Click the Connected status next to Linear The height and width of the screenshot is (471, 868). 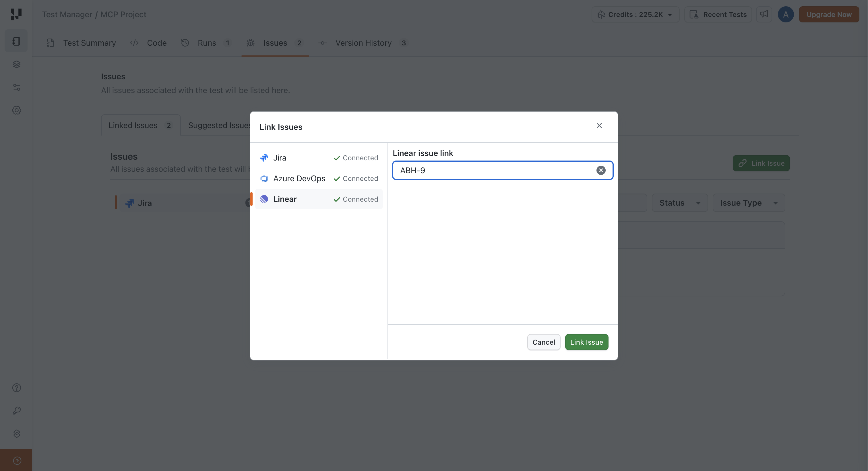coord(356,199)
